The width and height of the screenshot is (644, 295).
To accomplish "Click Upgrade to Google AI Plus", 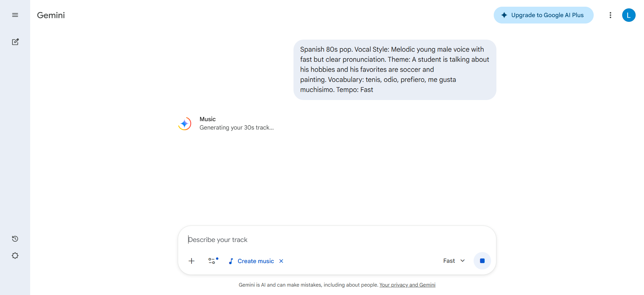I will (543, 15).
